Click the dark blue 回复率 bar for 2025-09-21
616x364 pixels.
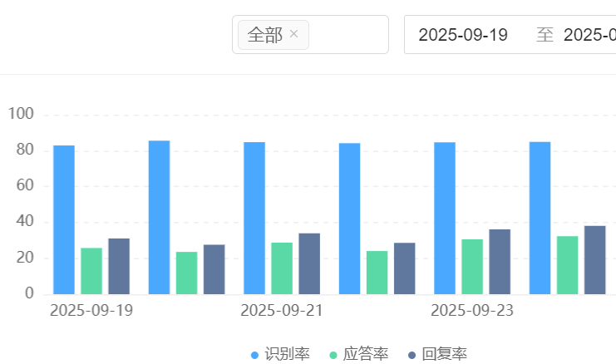coord(309,263)
